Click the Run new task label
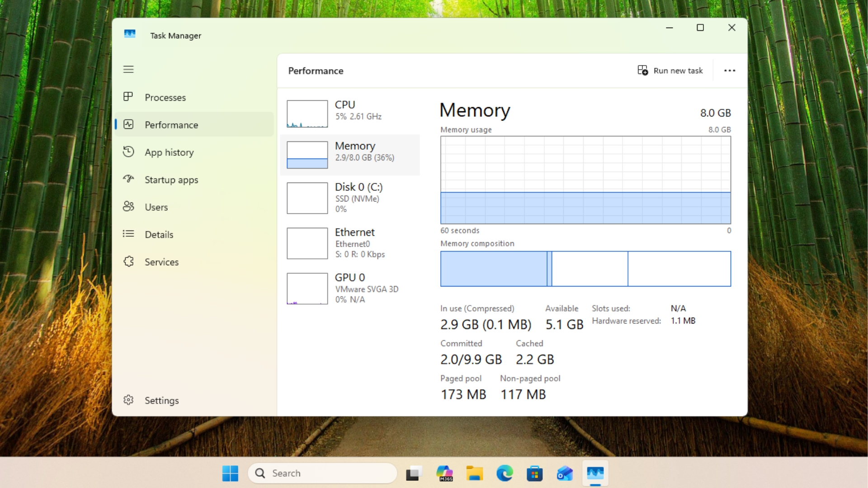The image size is (868, 488). (678, 70)
